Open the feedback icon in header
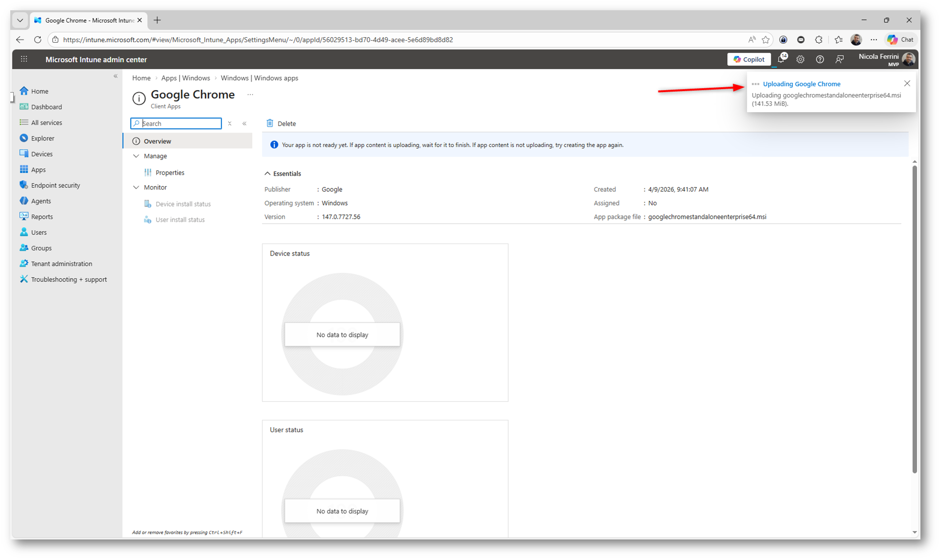941x560 pixels. (839, 59)
